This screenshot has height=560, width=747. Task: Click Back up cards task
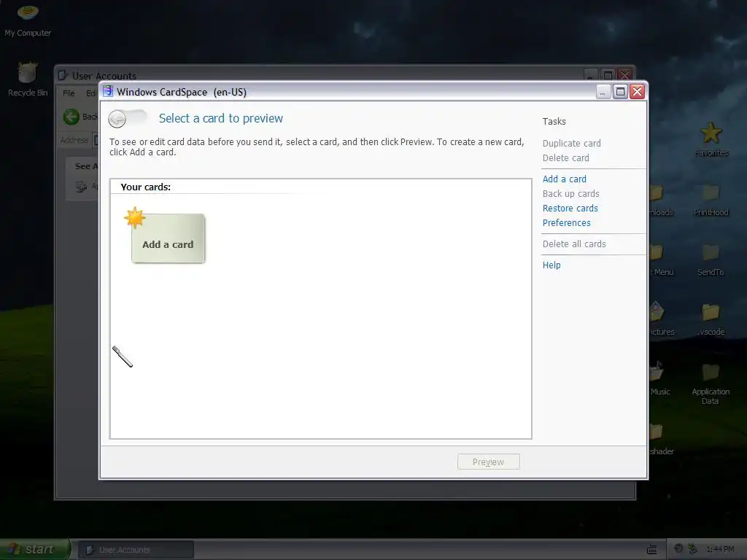pyautogui.click(x=570, y=194)
